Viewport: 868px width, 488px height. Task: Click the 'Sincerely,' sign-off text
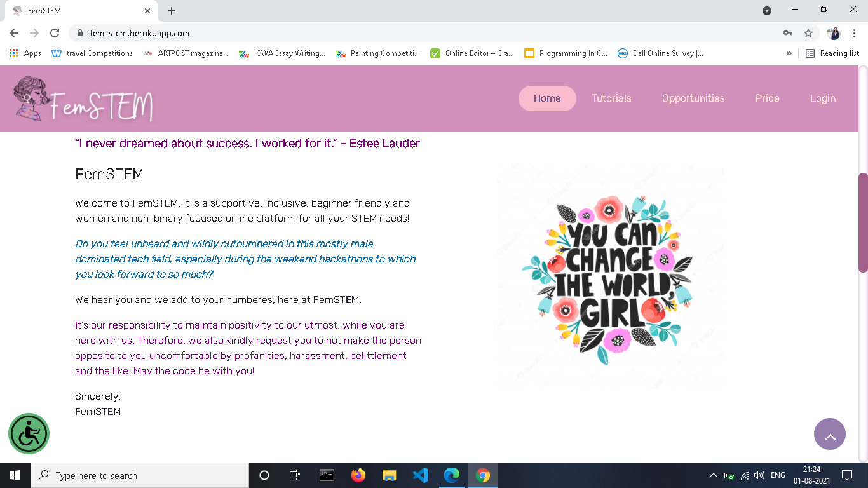point(98,396)
